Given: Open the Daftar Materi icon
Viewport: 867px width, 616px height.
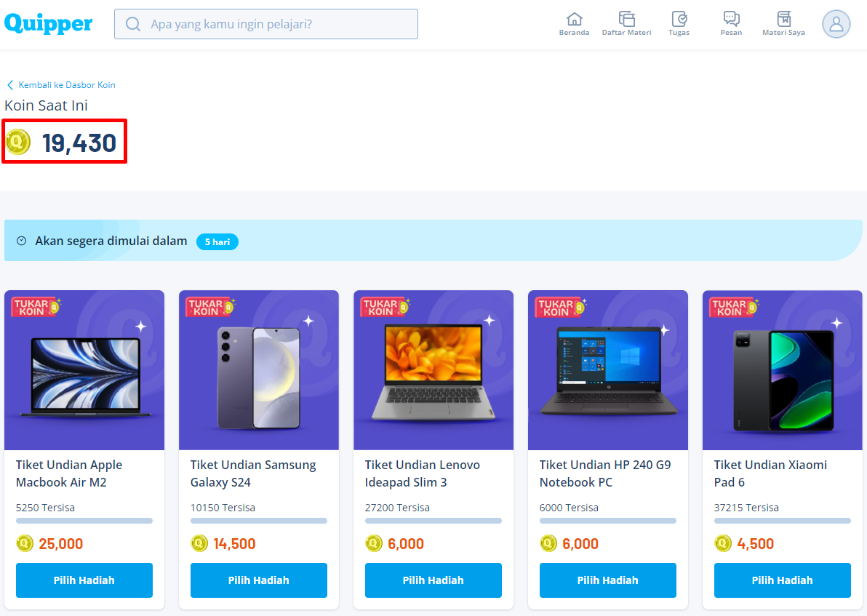Looking at the screenshot, I should (626, 20).
